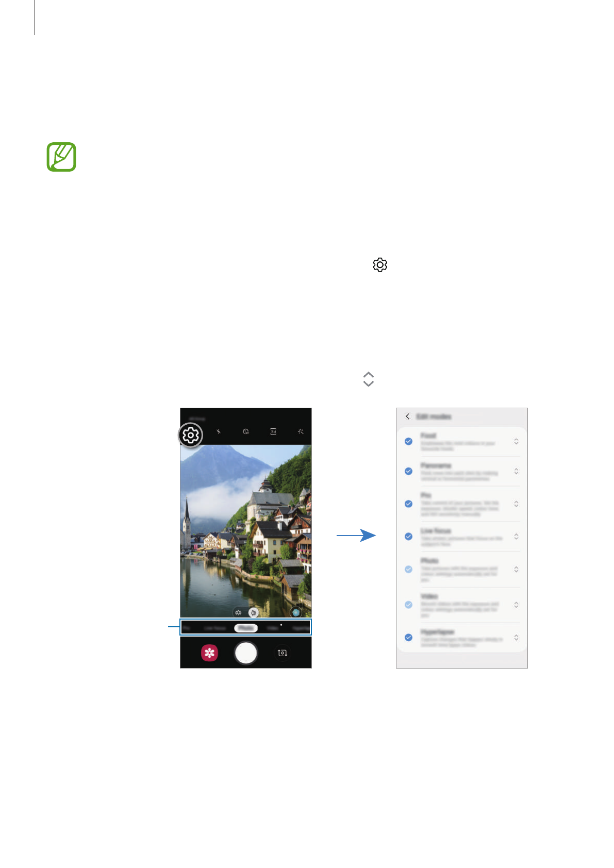This screenshot has height=868, width=614.
Task: Toggle the camera flash icon
Action: [x=219, y=431]
